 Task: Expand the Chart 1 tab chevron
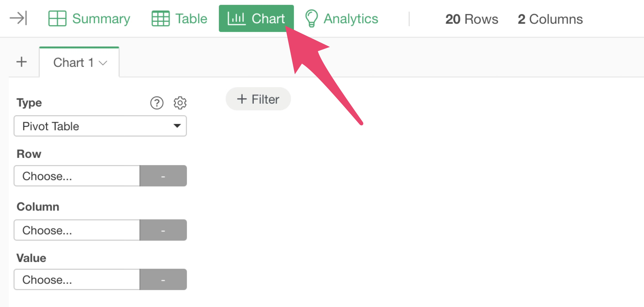(103, 63)
